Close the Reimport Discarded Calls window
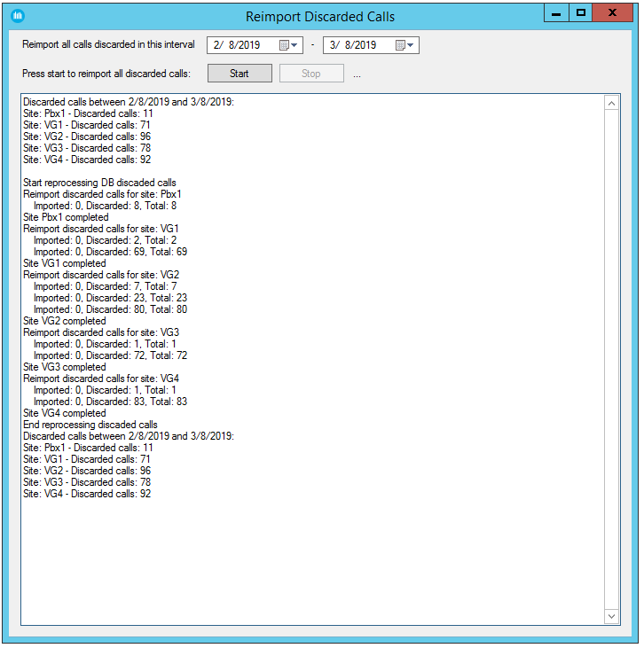The image size is (644, 648). point(616,13)
